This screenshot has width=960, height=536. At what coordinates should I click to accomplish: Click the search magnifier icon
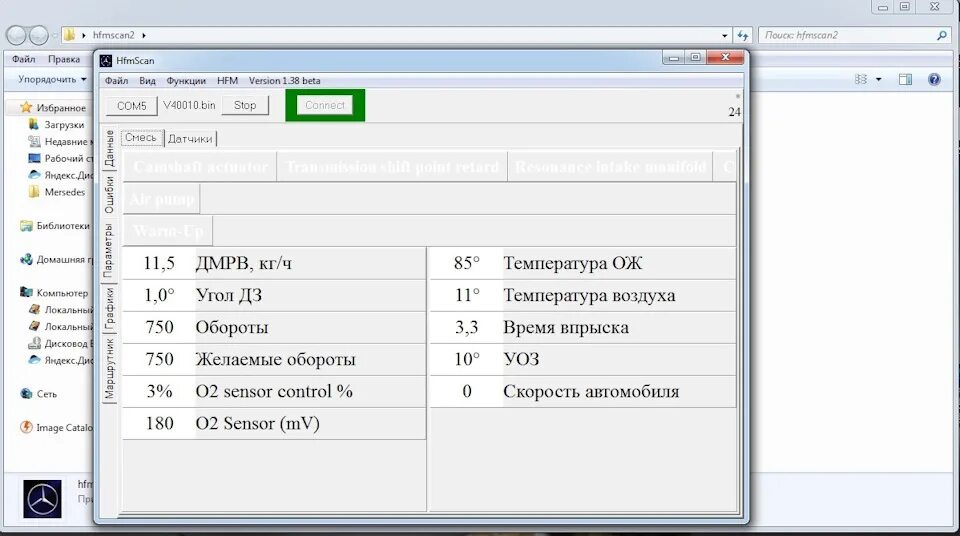pos(942,36)
